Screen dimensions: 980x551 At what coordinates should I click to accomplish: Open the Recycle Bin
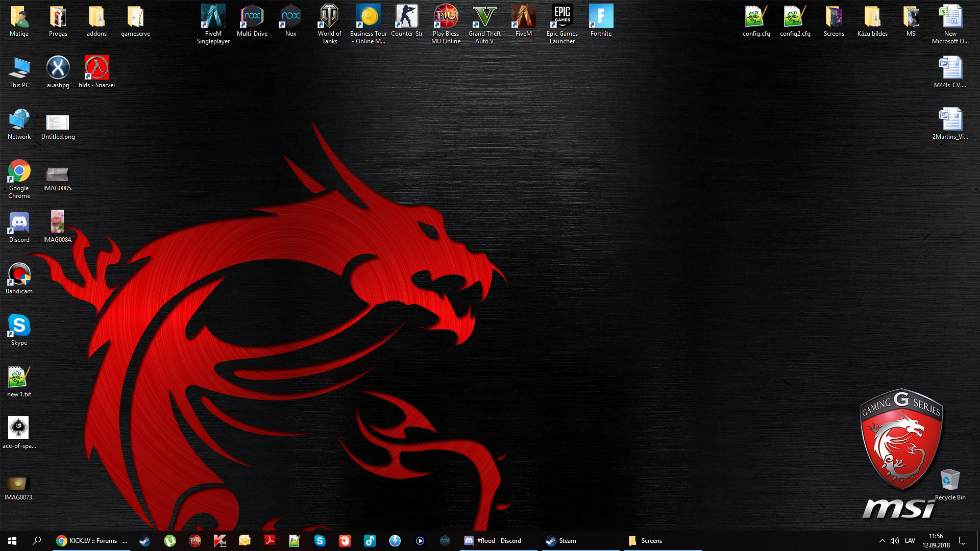pyautogui.click(x=950, y=485)
